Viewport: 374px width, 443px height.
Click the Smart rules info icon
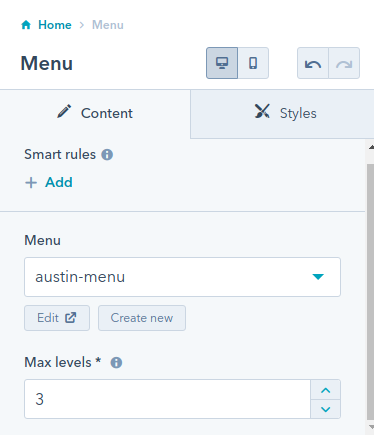[x=107, y=155]
